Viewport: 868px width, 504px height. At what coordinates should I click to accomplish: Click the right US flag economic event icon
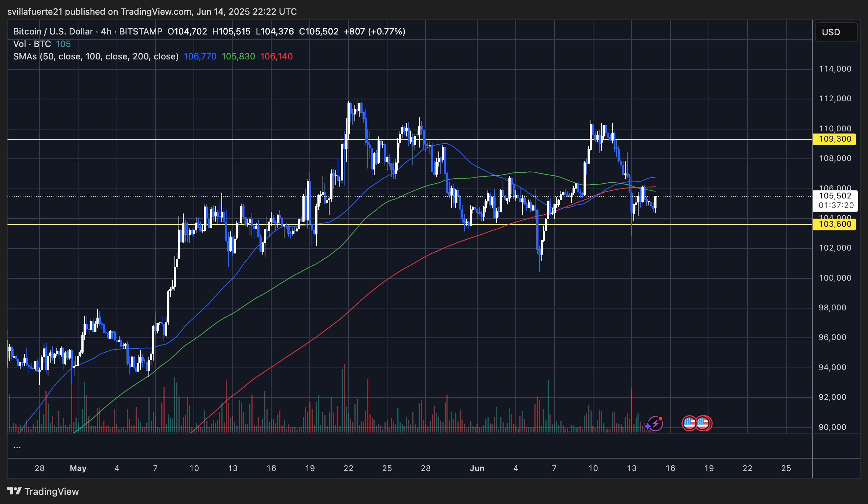point(703,423)
